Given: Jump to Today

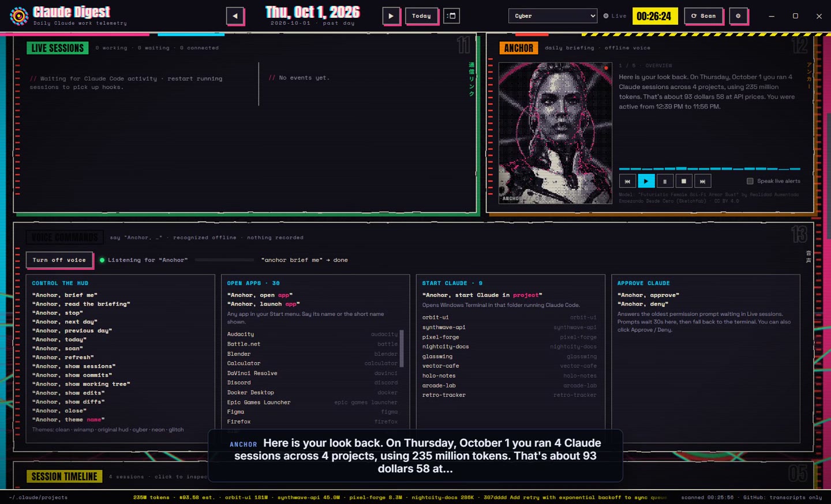Looking at the screenshot, I should pyautogui.click(x=421, y=16).
